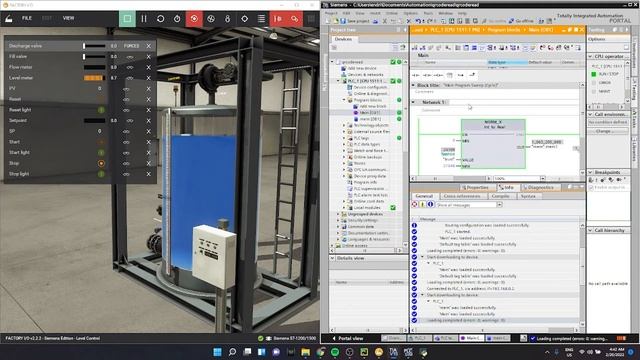Toggle the Level meter force eye icon

click(130, 78)
